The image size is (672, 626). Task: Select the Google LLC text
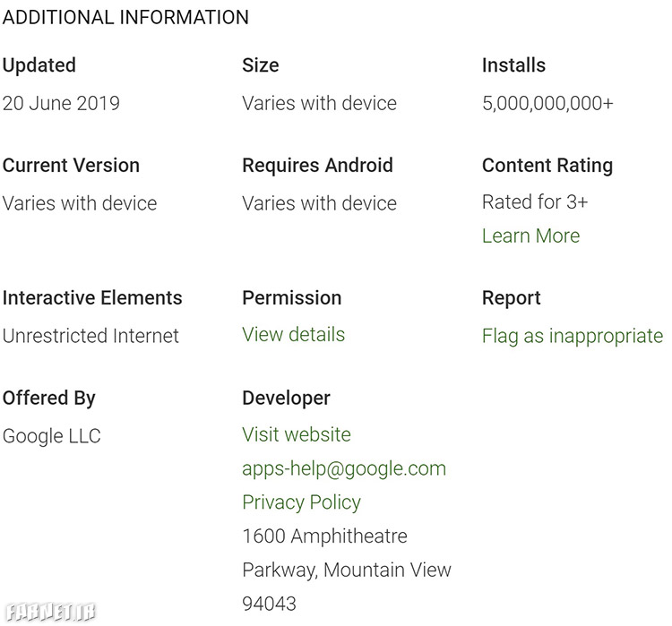(x=51, y=437)
